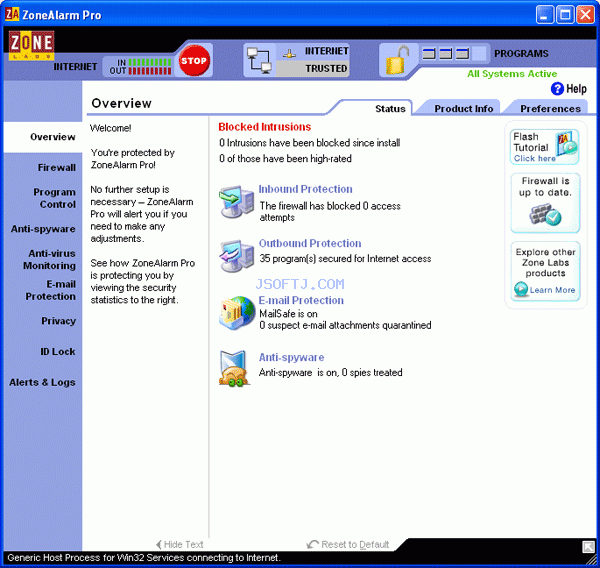Select the INTERNET zone label in networks panel
The width and height of the screenshot is (600, 568).
[326, 51]
